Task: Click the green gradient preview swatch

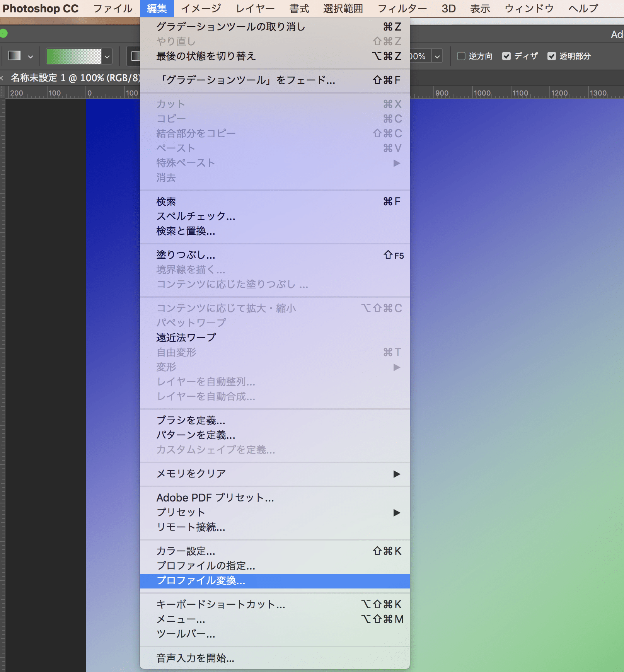Action: point(74,56)
